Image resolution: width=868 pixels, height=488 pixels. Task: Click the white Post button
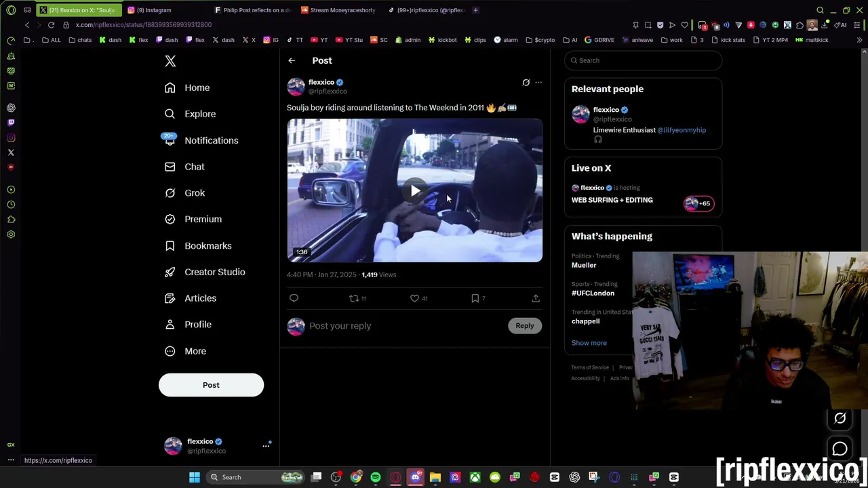[x=211, y=385]
